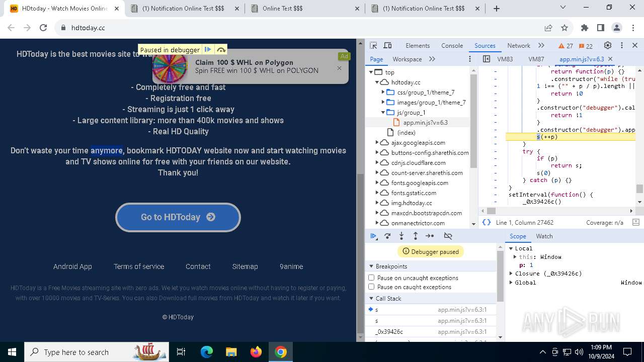
Task: Expand the Global scope entry
Action: [x=511, y=283]
